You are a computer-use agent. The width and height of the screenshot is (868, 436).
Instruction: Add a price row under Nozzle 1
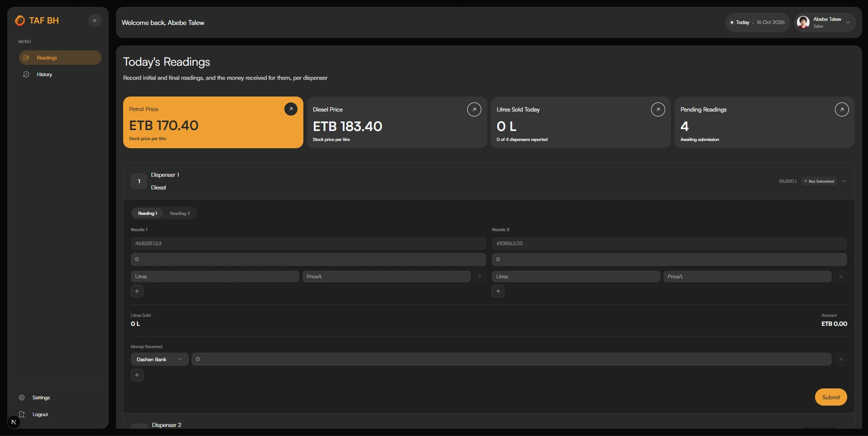point(137,291)
